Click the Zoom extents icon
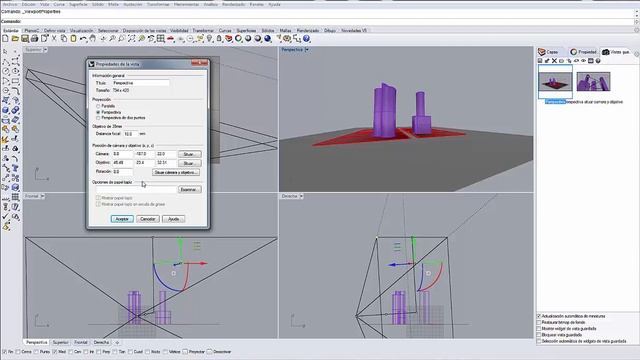The image size is (640, 360). click(131, 39)
